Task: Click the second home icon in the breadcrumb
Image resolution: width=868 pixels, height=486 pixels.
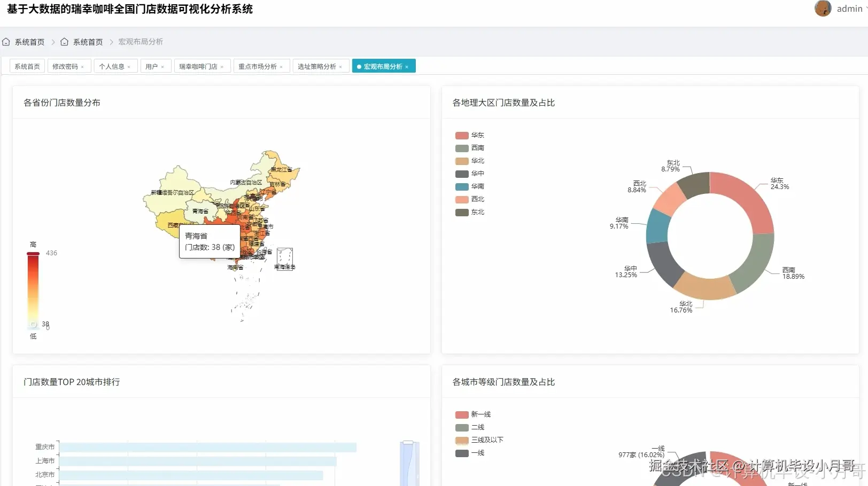Action: [x=64, y=41]
